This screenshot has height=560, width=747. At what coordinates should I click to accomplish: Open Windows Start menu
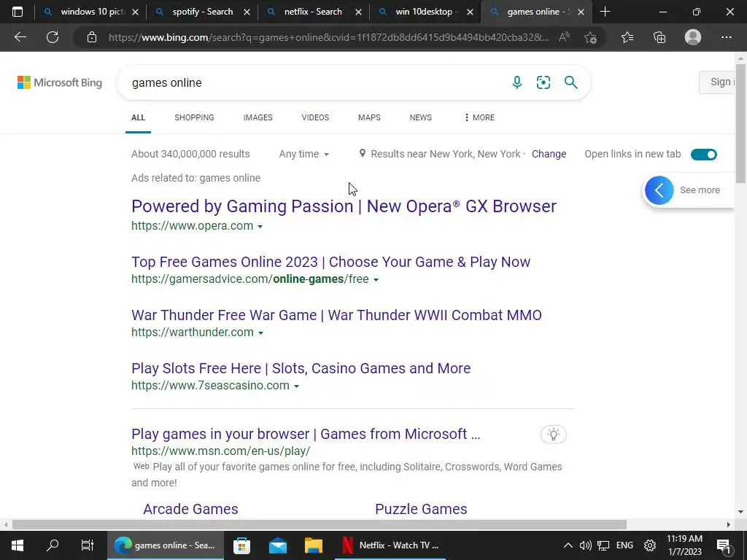click(x=18, y=545)
